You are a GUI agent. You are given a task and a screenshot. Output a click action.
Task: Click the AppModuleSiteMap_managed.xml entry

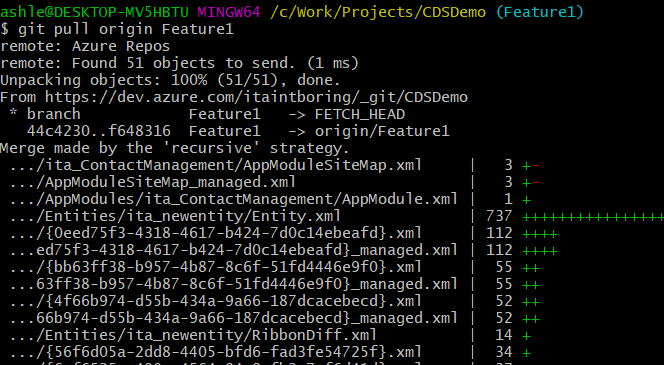tap(153, 182)
